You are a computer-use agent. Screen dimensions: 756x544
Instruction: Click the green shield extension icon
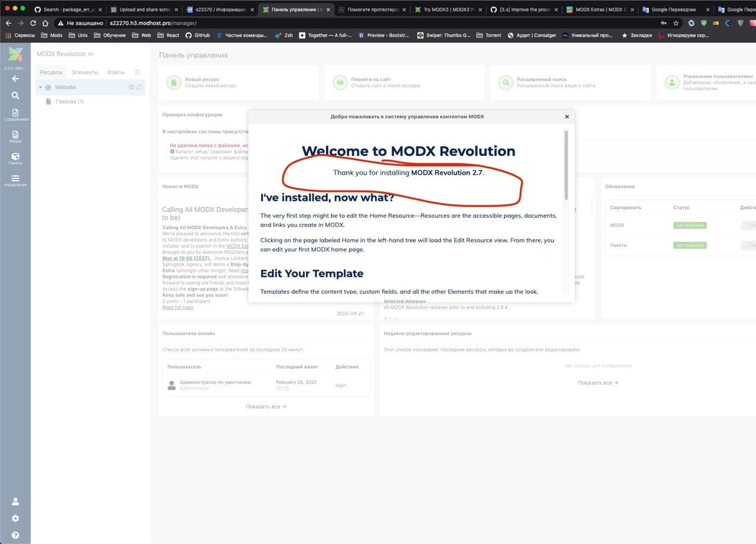703,23
